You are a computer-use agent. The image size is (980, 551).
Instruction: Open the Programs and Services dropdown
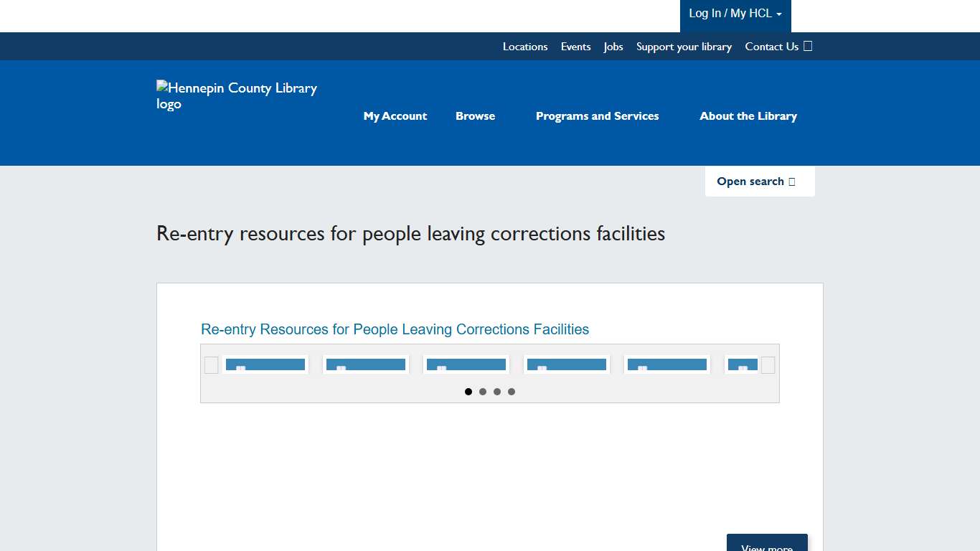click(598, 116)
